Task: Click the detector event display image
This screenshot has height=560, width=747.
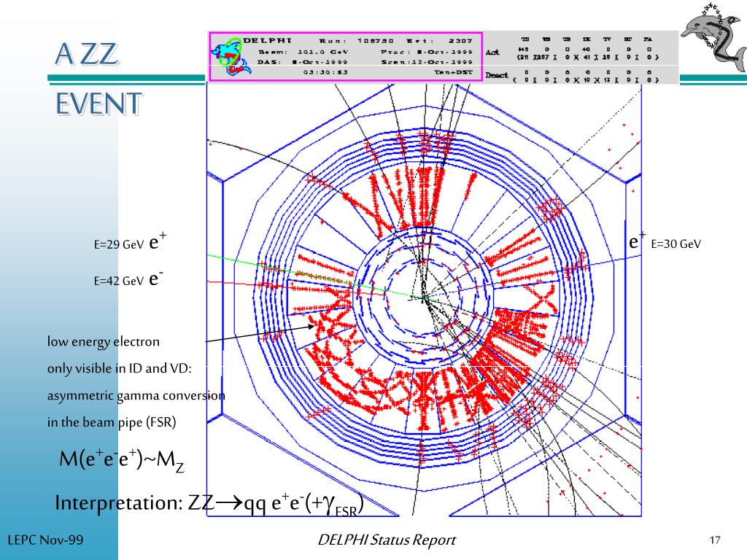Action: point(424,299)
